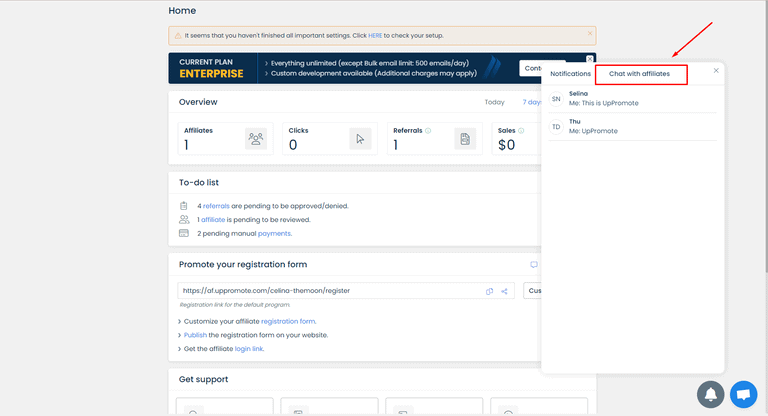This screenshot has width=768, height=416.
Task: Click the Referrals document icon in Overview
Action: (x=465, y=139)
